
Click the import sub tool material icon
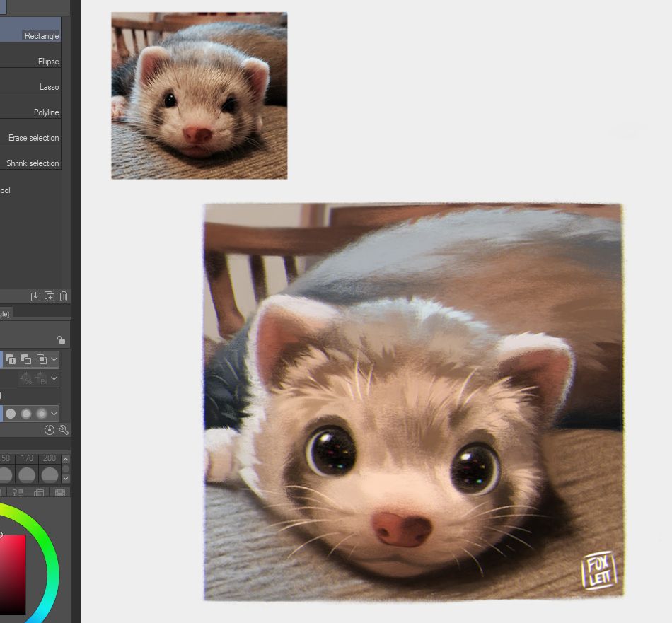[35, 296]
